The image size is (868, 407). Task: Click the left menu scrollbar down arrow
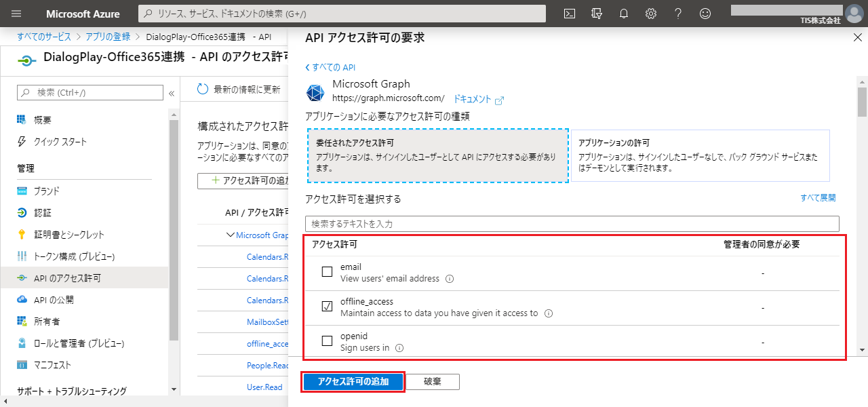(x=174, y=389)
